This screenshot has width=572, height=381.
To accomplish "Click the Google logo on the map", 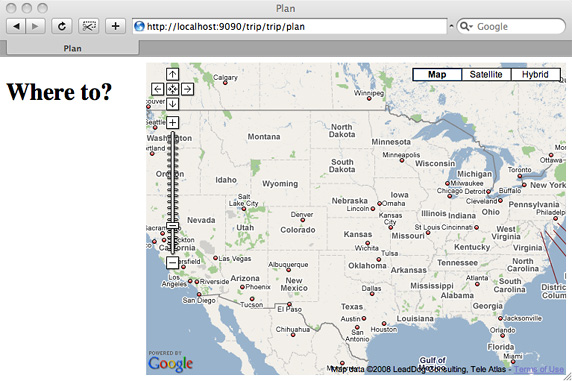I will coord(170,363).
